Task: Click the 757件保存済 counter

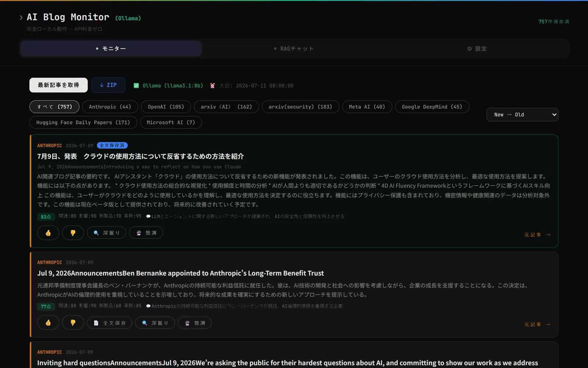Action: 554,22
